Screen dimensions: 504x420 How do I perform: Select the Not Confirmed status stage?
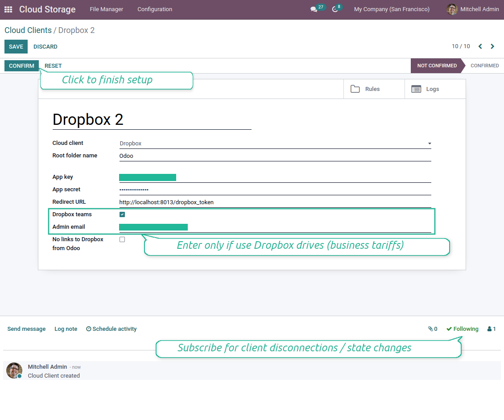(x=437, y=66)
